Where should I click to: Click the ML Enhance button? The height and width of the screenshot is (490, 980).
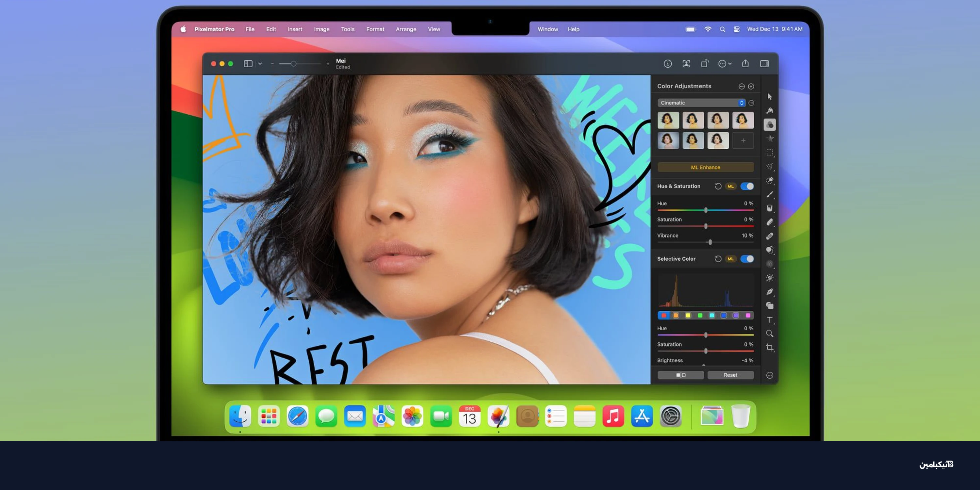point(705,167)
